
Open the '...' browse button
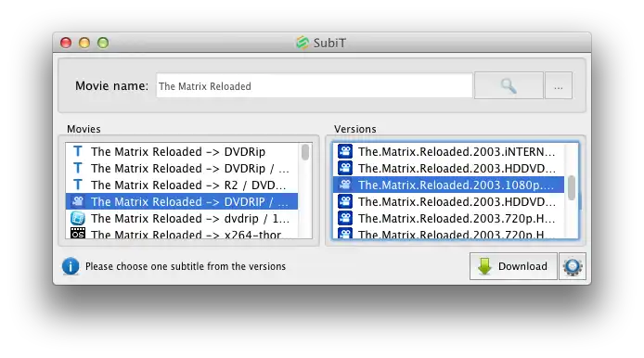[x=558, y=85]
